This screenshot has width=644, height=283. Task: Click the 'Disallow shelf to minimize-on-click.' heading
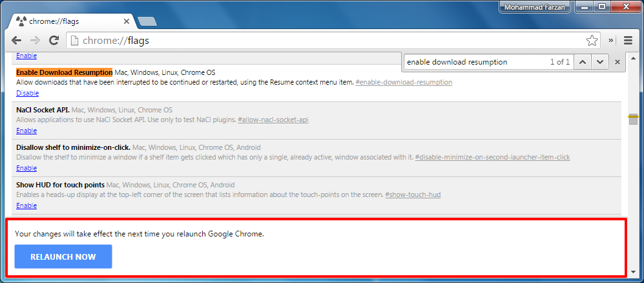click(x=73, y=147)
